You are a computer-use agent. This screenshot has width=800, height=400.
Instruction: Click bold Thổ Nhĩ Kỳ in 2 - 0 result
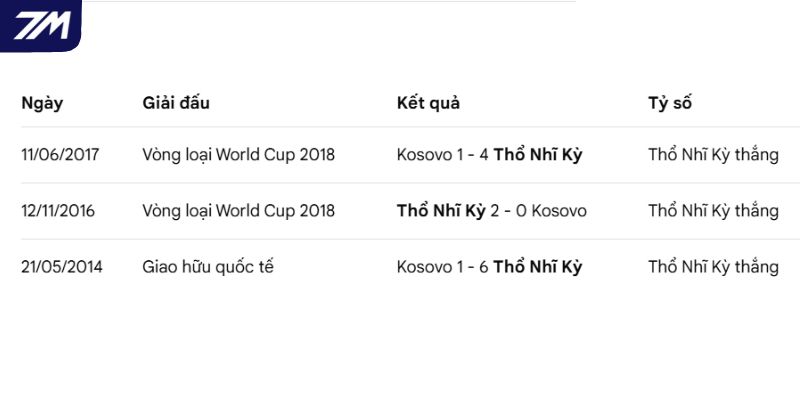click(441, 211)
